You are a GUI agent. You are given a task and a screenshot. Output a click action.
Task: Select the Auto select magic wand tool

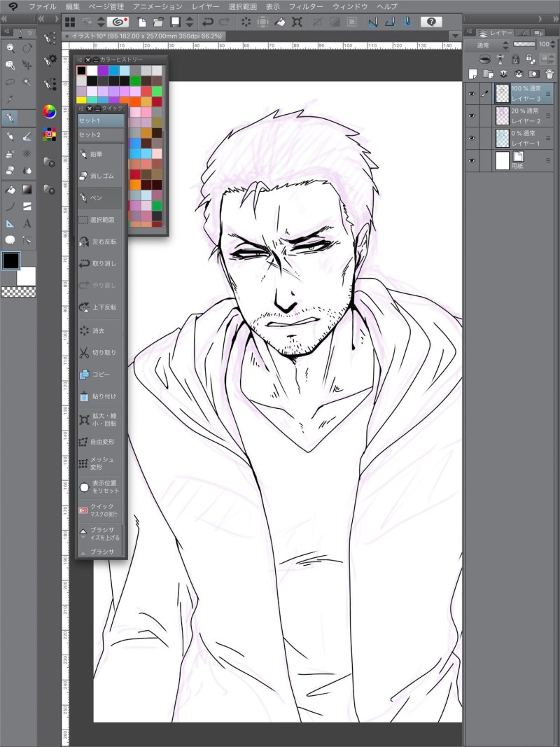point(27,82)
